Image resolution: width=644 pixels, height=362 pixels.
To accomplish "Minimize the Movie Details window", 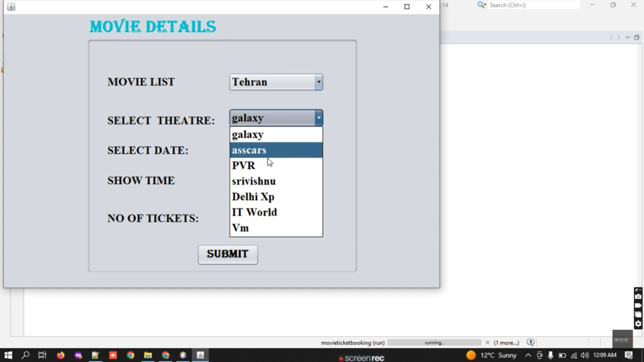I will click(x=386, y=6).
